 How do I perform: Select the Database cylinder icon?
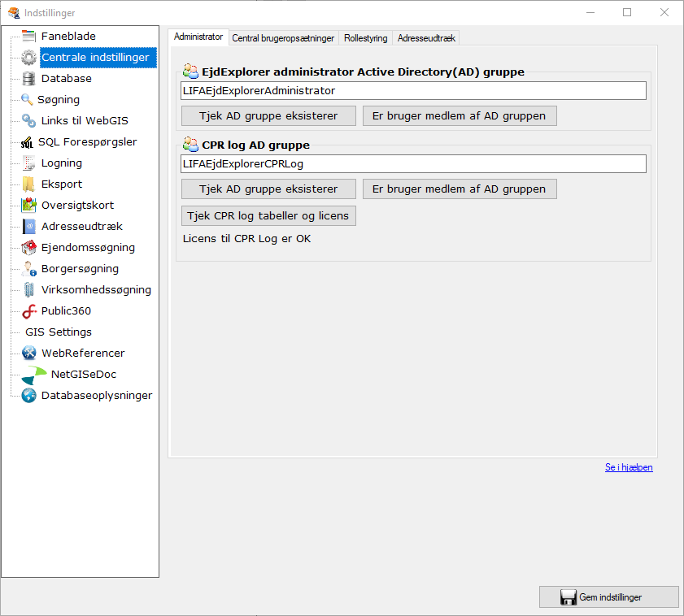(29, 79)
